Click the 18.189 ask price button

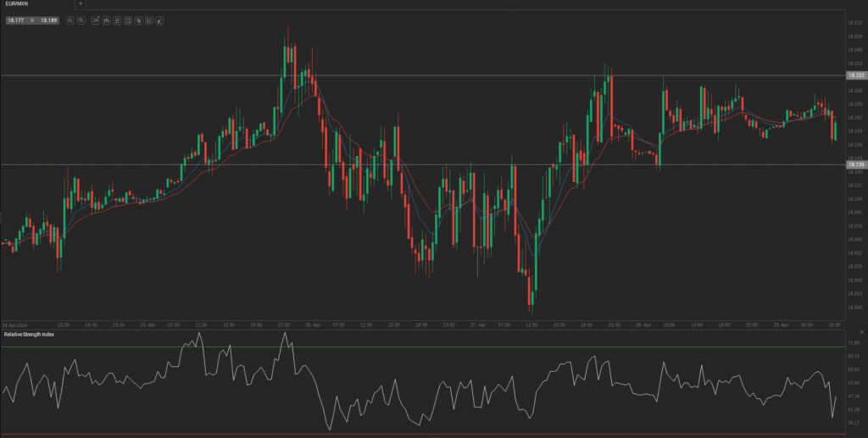[47, 19]
